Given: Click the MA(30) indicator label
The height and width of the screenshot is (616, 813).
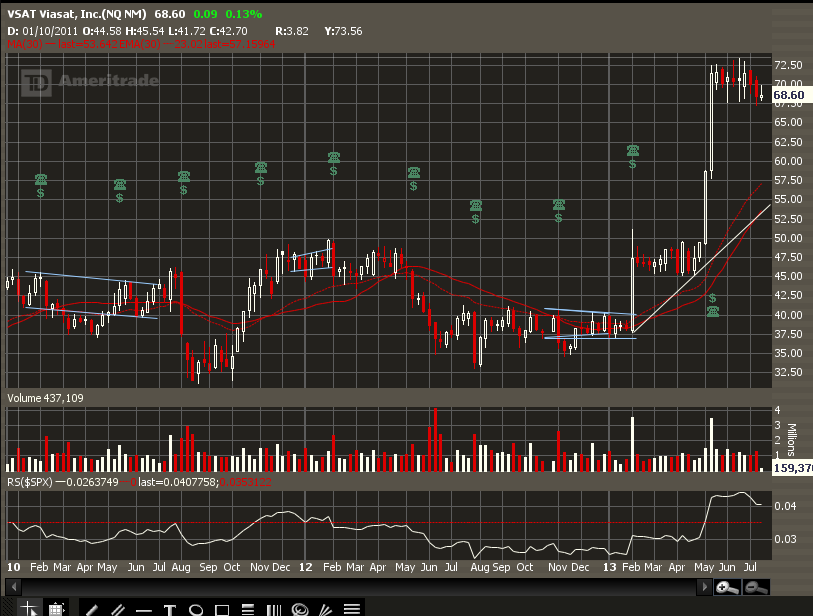Looking at the screenshot, I should pyautogui.click(x=22, y=42).
